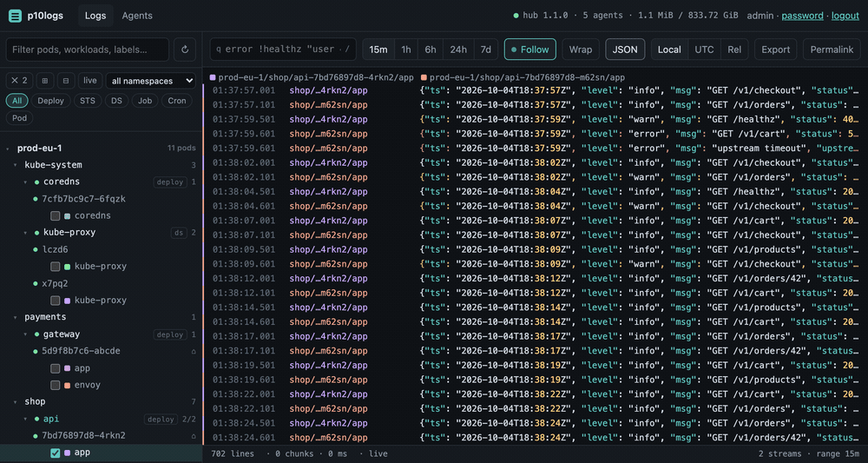Viewport: 868px width, 463px height.
Task: Click orange swatch of api-7bd76897d8-m62sn stream legend
Action: click(424, 77)
